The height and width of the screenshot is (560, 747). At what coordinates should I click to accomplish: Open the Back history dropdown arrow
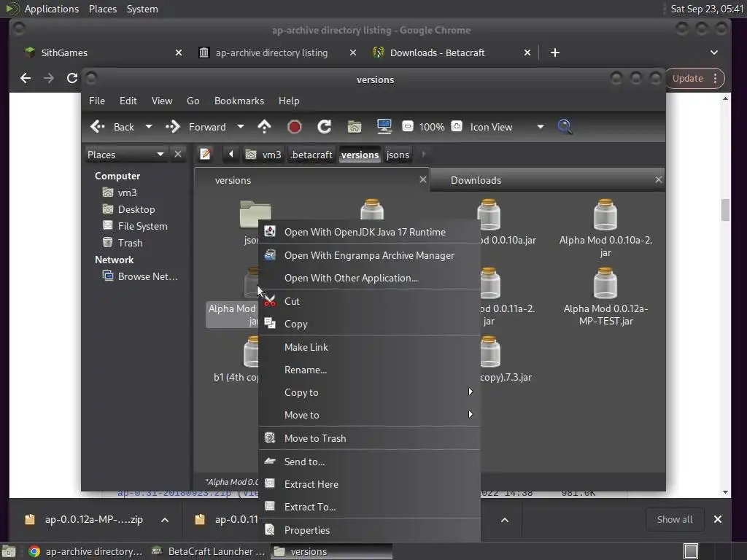point(149,127)
